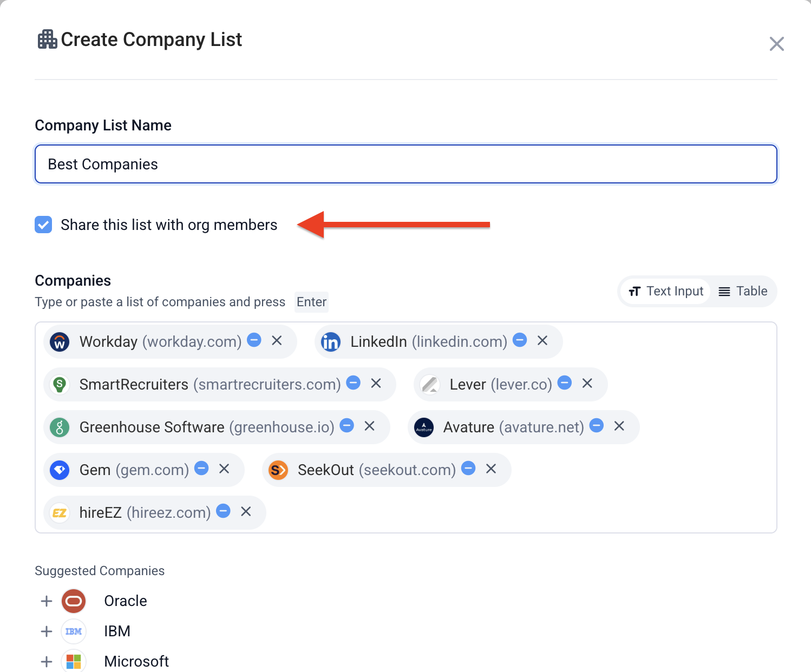The width and height of the screenshot is (811, 672).
Task: Click the Company List Name field
Action: [x=406, y=164]
